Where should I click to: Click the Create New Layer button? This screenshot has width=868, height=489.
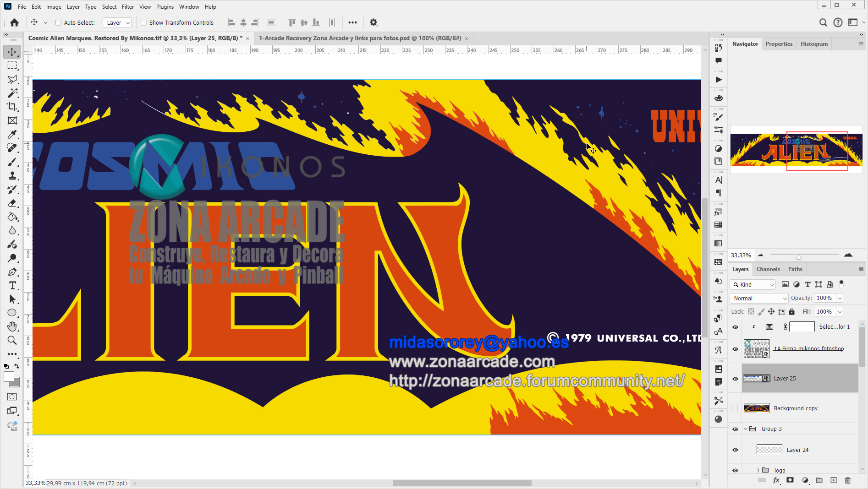(834, 480)
